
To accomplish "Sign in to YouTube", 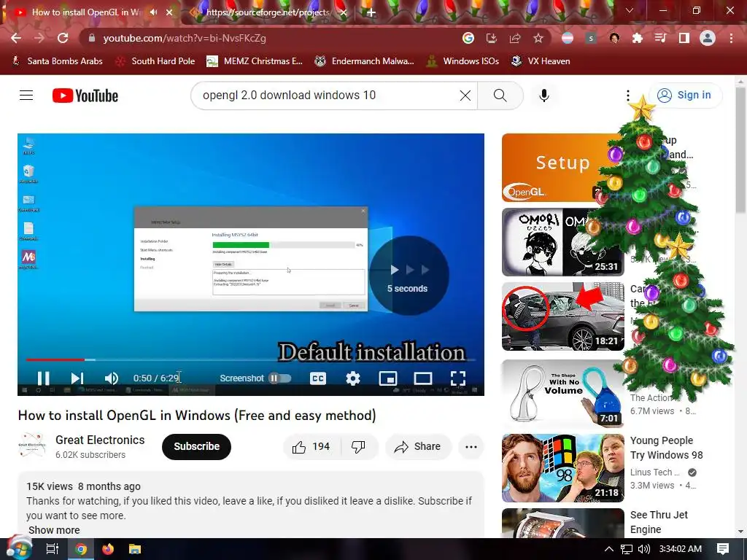I will point(684,96).
